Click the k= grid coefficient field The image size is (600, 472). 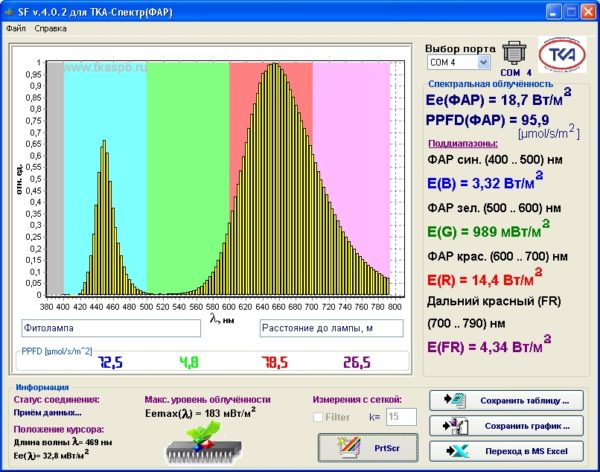[401, 416]
